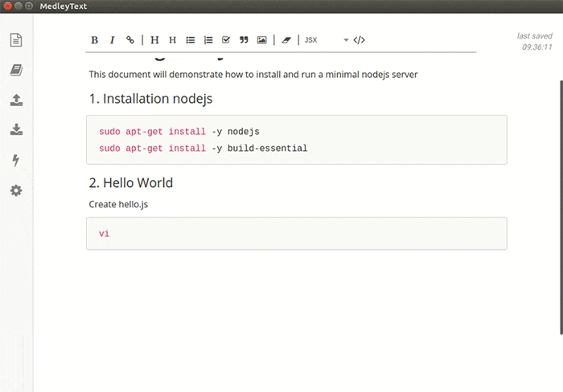Open settings with the gear icon
This screenshot has width=563, height=392.
pos(16,190)
